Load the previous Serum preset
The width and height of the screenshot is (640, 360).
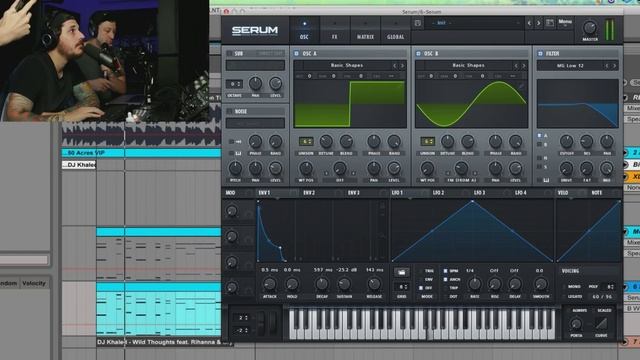click(529, 23)
